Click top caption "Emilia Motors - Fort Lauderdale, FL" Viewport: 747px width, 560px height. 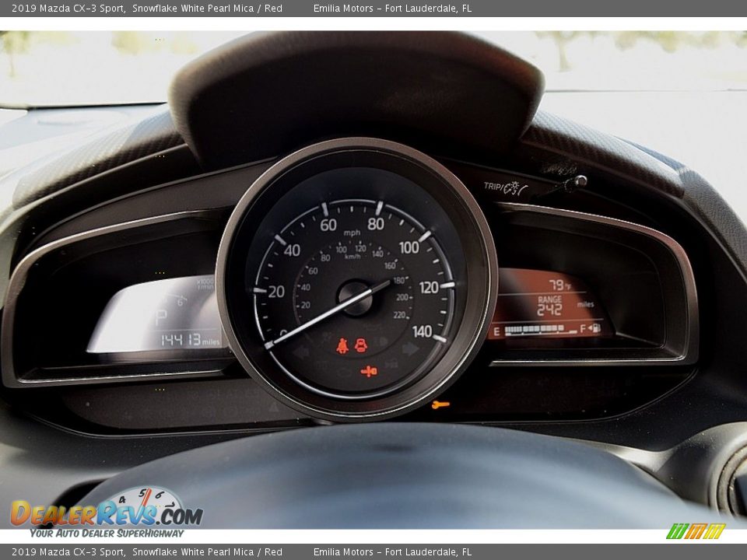point(392,8)
